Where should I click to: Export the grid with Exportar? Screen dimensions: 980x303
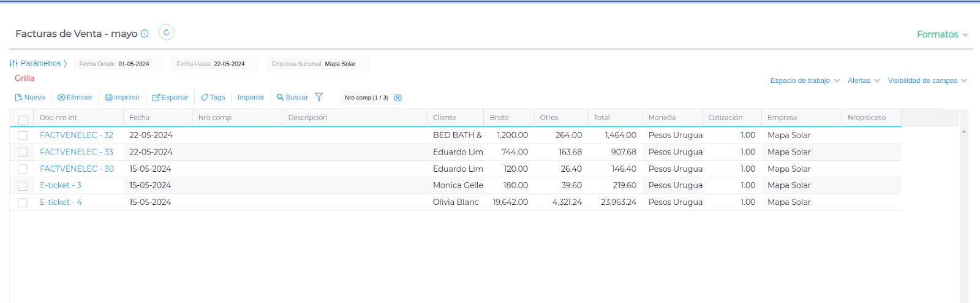coord(170,98)
